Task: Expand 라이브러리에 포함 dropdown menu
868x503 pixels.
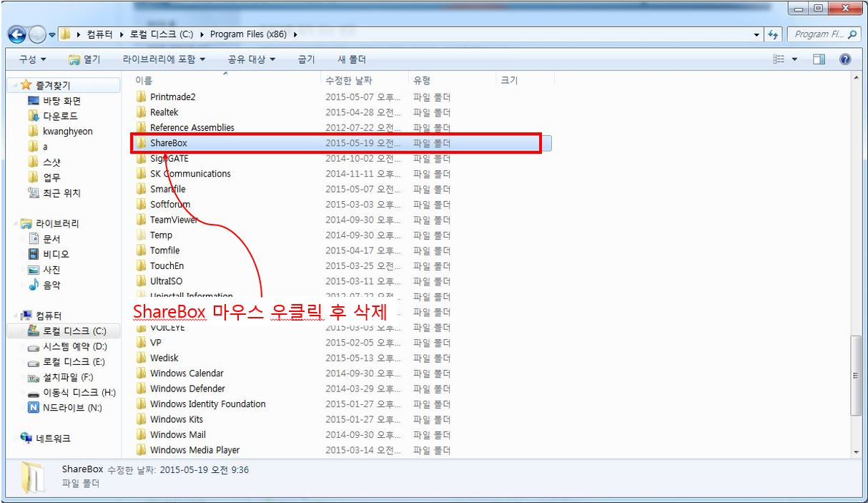Action: 164,59
